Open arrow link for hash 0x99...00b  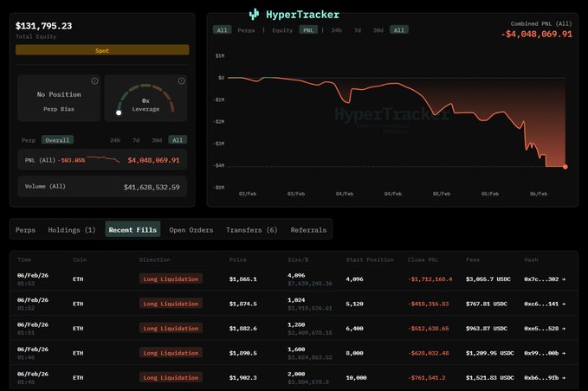click(564, 353)
